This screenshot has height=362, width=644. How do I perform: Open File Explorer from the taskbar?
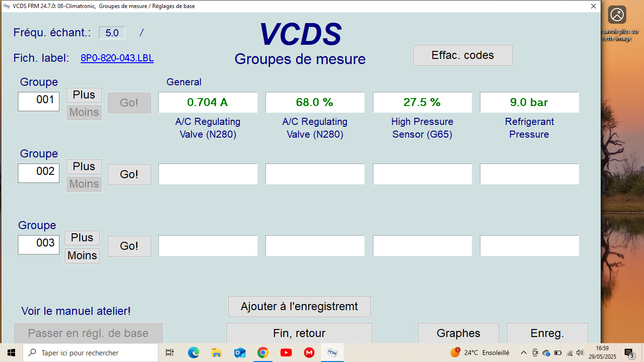216,353
